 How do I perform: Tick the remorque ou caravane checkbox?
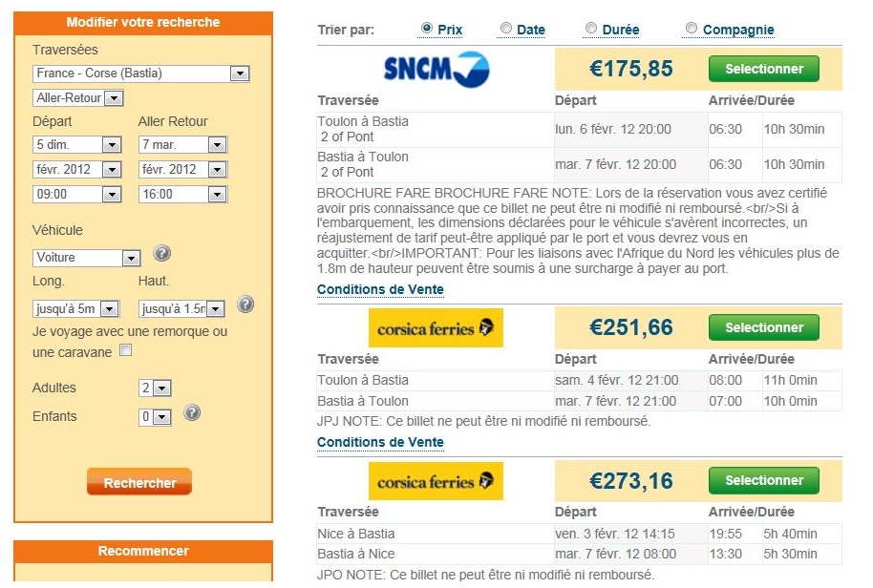coord(126,350)
